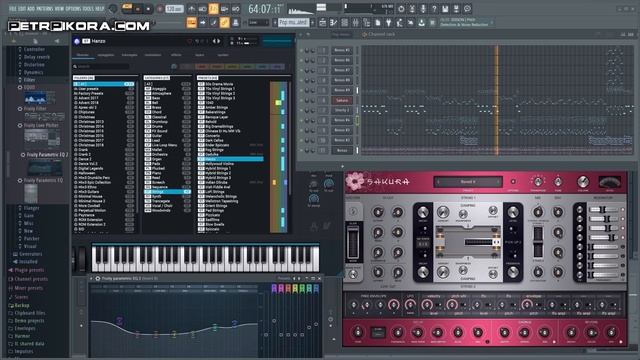Open the PATTERNS menu
The width and height of the screenshot is (640, 360).
coord(44,9)
